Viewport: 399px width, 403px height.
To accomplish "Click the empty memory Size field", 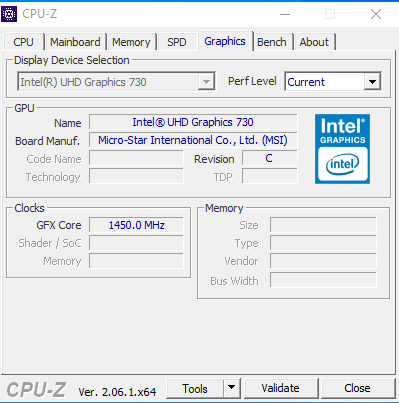I will [x=323, y=225].
